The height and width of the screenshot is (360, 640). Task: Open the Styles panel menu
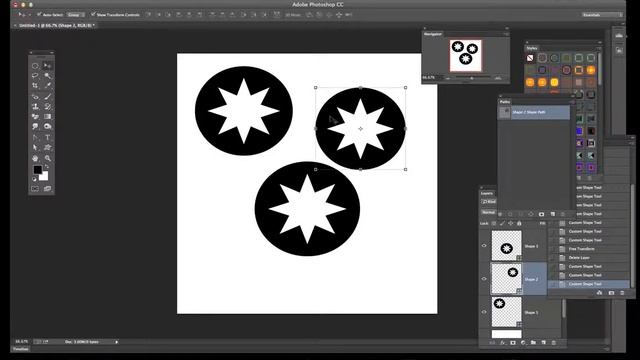point(598,48)
